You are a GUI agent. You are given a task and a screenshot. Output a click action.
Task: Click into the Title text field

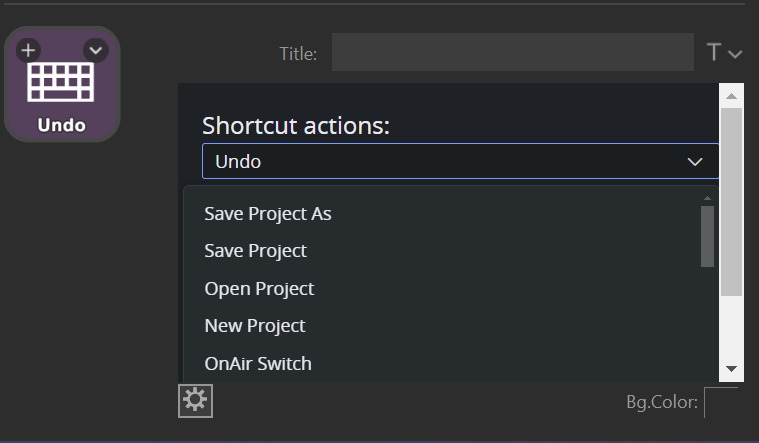tap(512, 53)
